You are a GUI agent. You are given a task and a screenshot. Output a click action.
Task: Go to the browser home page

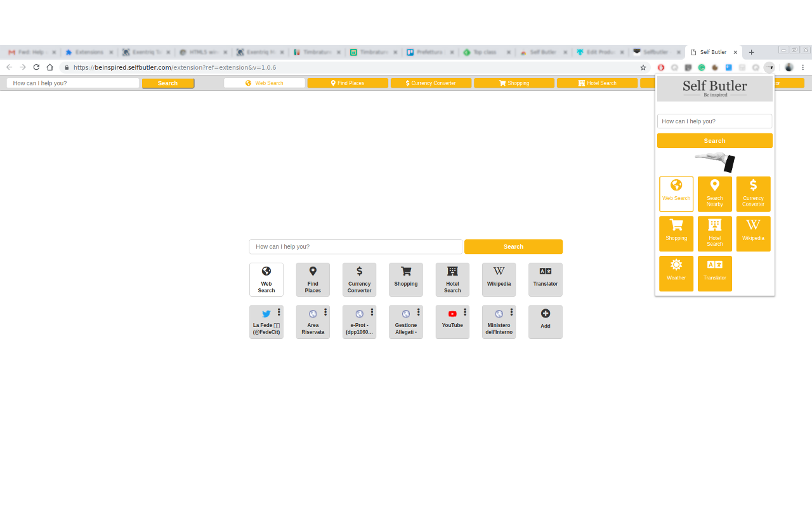point(50,67)
